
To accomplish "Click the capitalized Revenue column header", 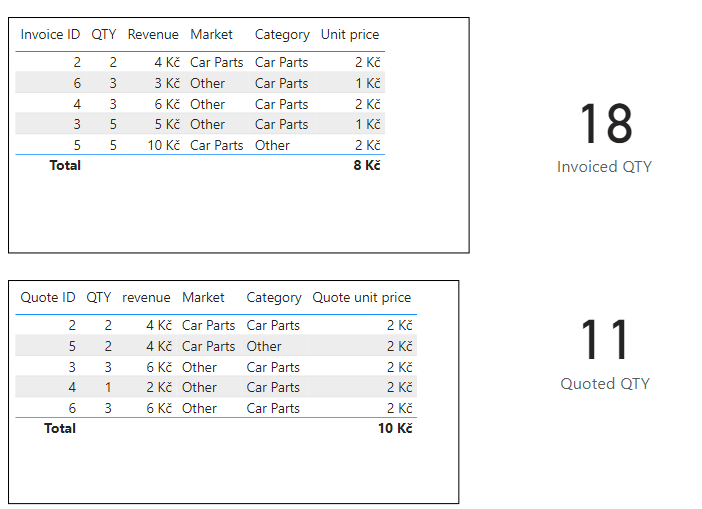I will pyautogui.click(x=153, y=34).
